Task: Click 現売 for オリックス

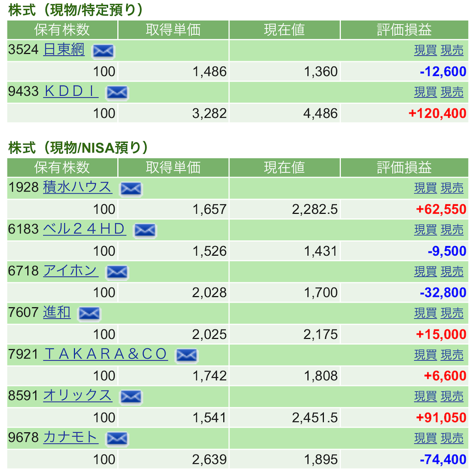Action: (452, 397)
